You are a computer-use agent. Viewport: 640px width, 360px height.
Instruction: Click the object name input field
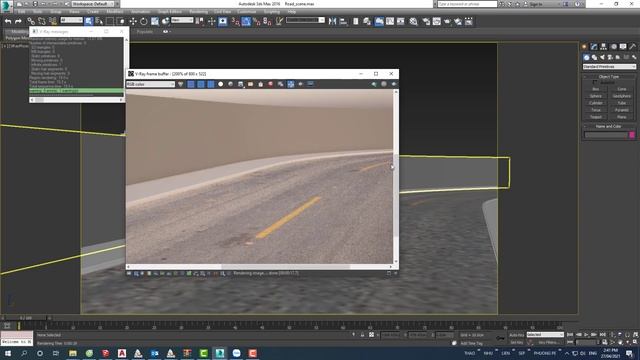(x=606, y=135)
